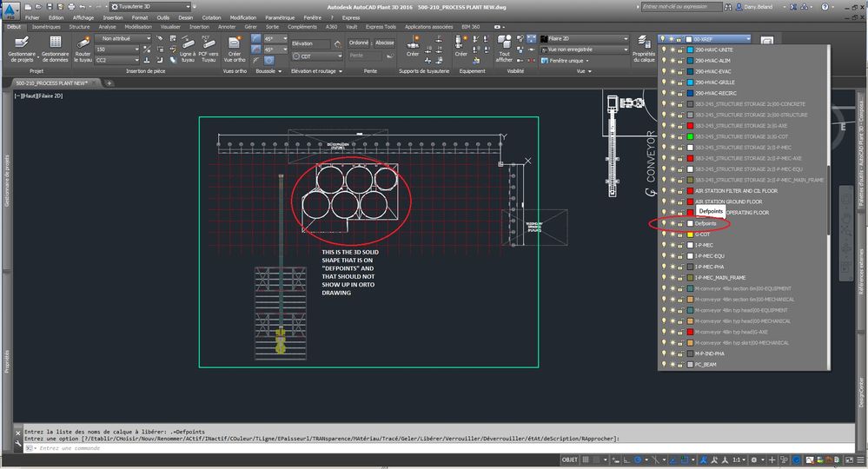Open the Vue non enregistrée dropdown
868x469 pixels.
click(585, 50)
